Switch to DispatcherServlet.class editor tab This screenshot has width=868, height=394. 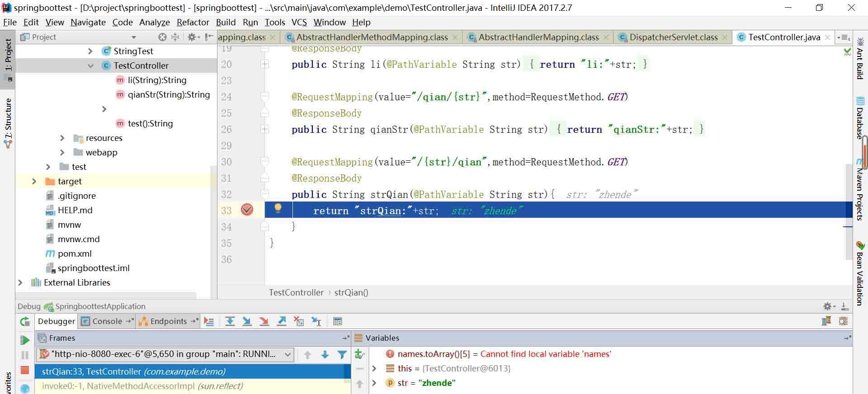click(x=674, y=37)
